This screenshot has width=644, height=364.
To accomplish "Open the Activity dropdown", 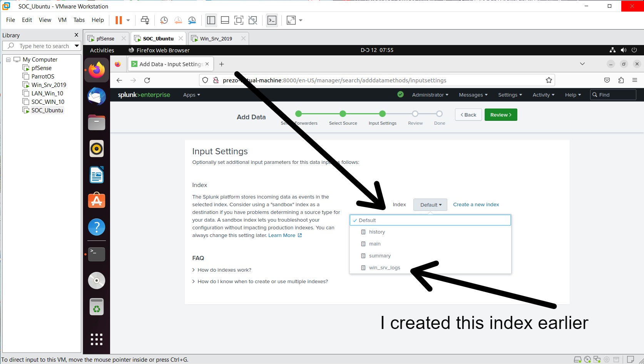I will click(x=544, y=95).
